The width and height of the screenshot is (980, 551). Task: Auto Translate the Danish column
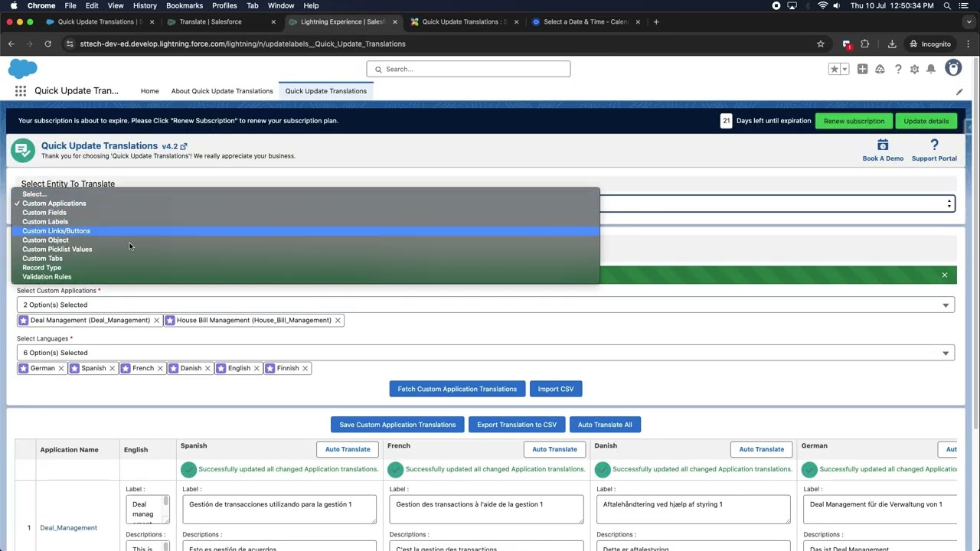pos(762,449)
